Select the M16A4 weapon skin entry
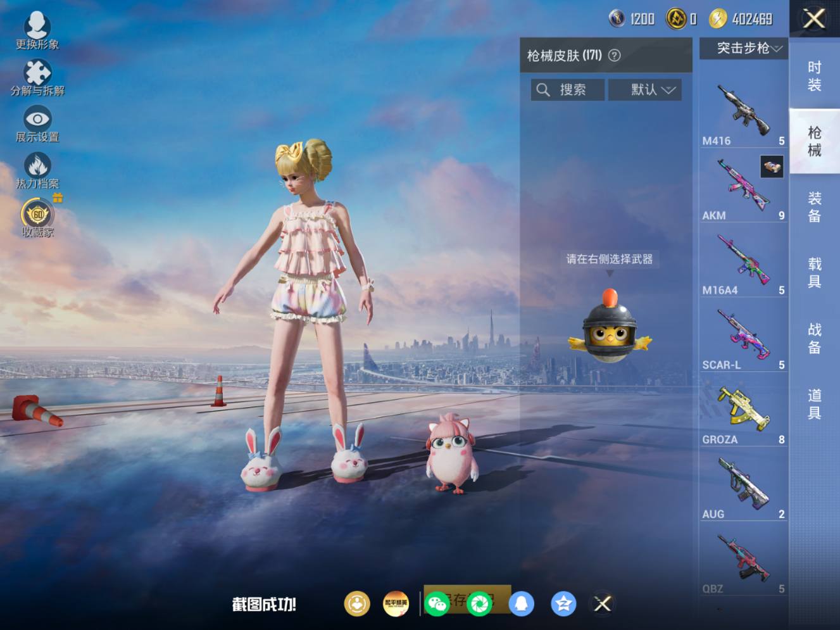Image resolution: width=840 pixels, height=630 pixels. point(743,261)
